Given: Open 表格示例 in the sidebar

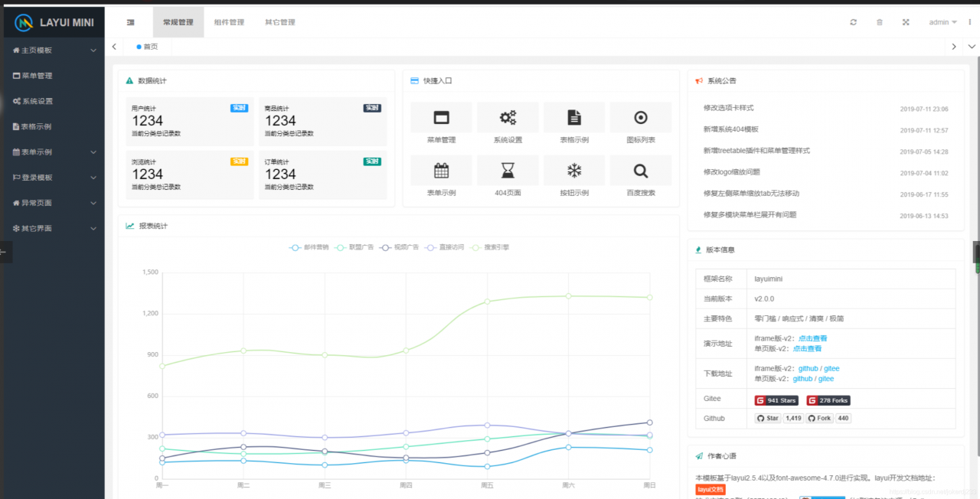Looking at the screenshot, I should click(x=54, y=126).
